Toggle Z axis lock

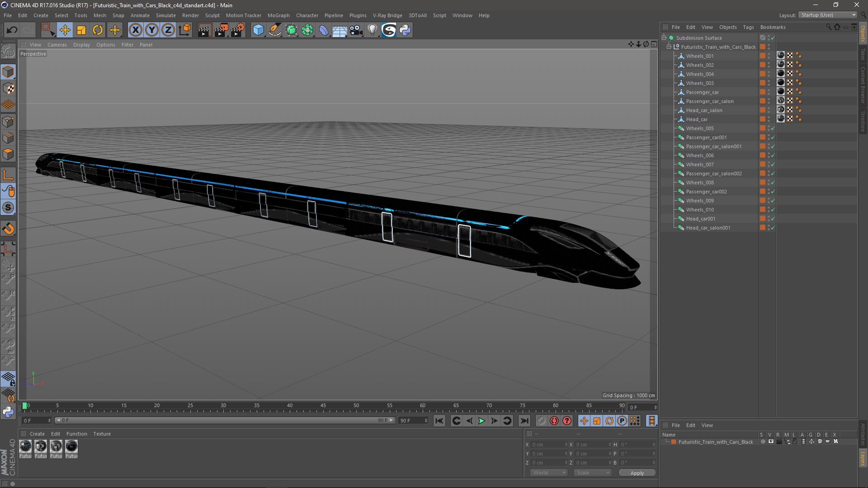pyautogui.click(x=168, y=30)
